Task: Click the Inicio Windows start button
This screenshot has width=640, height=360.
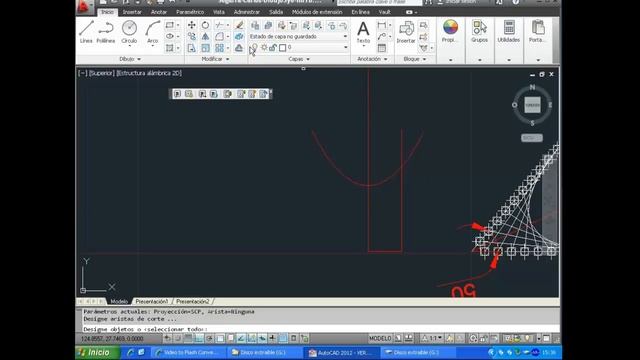Action: pyautogui.click(x=98, y=353)
